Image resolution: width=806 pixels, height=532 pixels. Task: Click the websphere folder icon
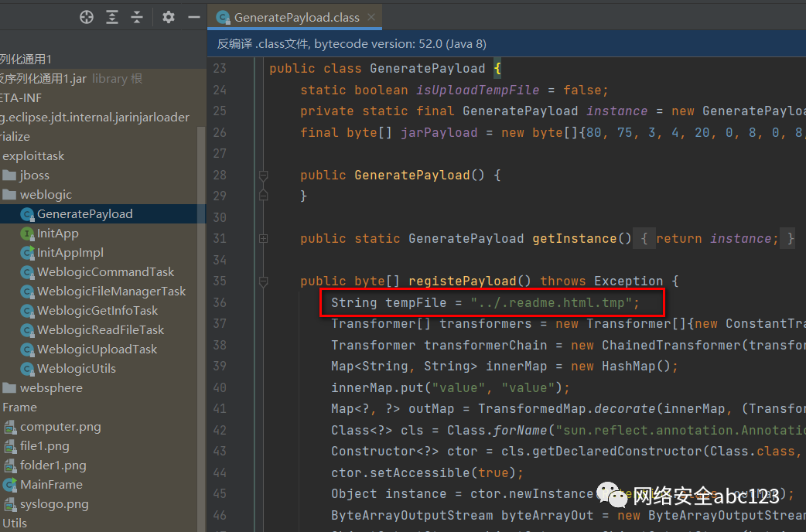9,388
